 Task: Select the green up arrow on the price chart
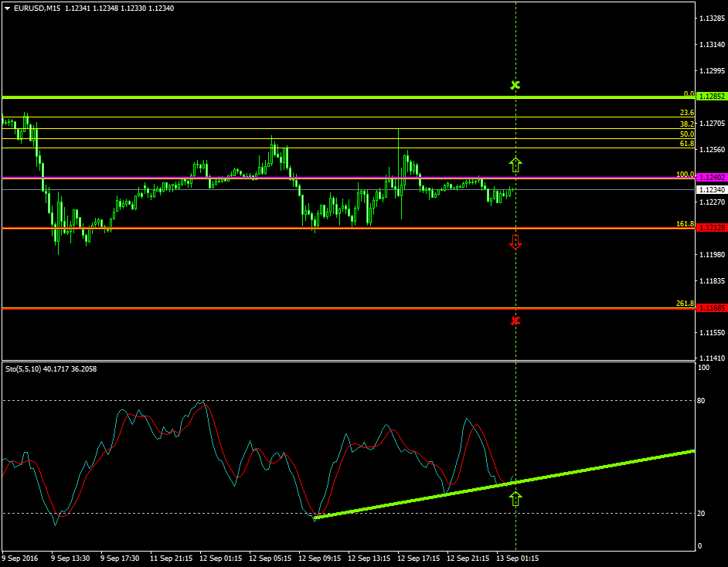515,164
